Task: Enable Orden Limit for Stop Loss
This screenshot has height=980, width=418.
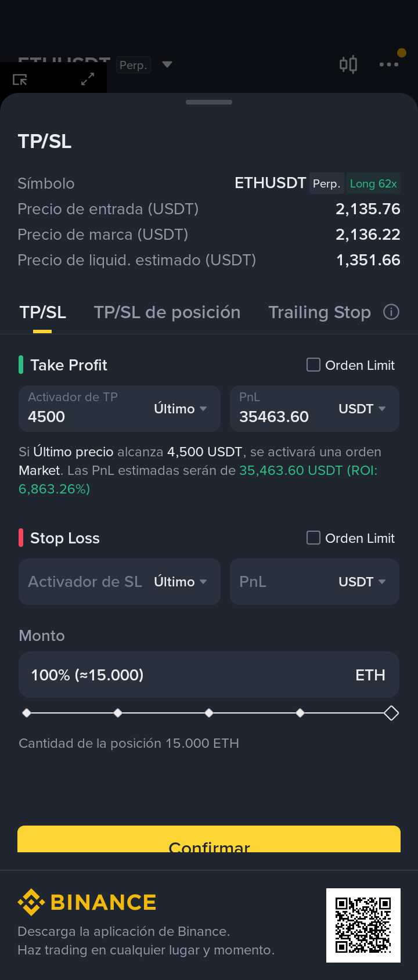Action: [x=313, y=538]
